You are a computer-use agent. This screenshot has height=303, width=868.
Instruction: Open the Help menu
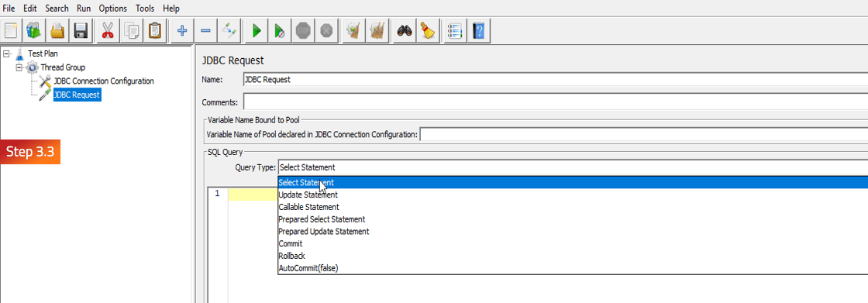pyautogui.click(x=171, y=9)
